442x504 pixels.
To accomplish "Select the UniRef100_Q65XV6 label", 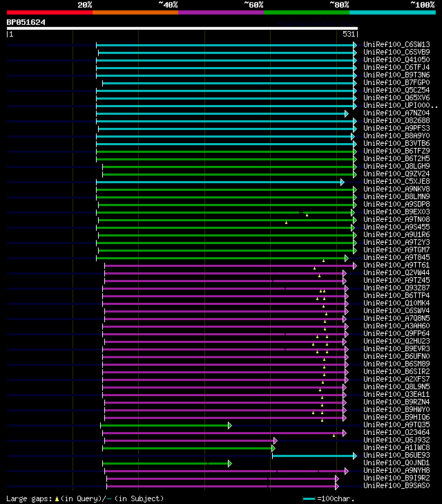I will (396, 97).
